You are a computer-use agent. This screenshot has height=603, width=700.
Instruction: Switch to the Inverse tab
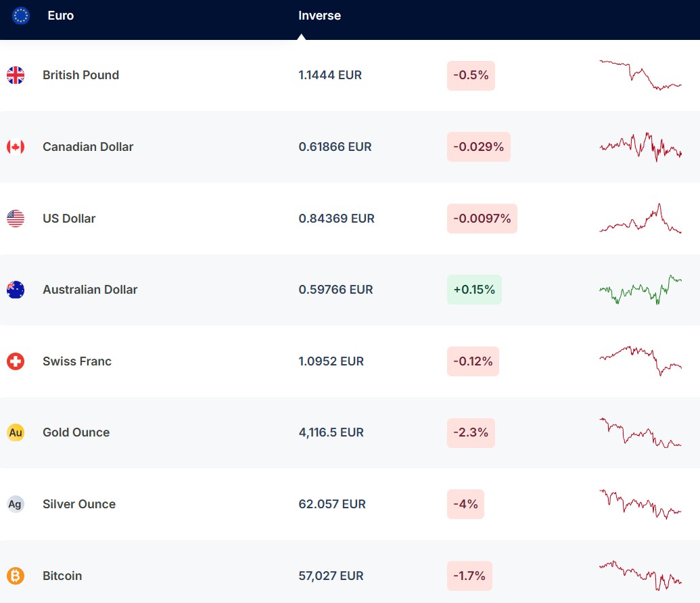pyautogui.click(x=319, y=16)
